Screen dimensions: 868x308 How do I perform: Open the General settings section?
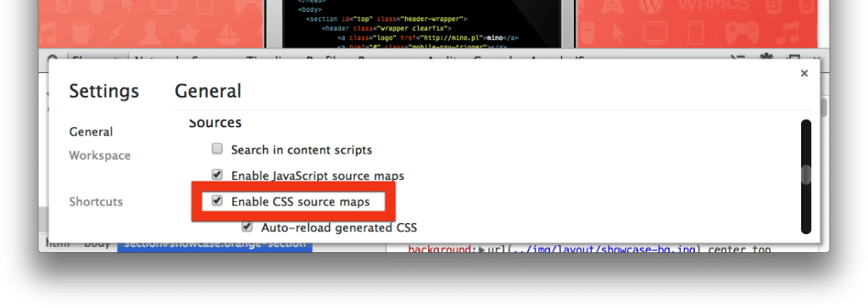click(91, 132)
